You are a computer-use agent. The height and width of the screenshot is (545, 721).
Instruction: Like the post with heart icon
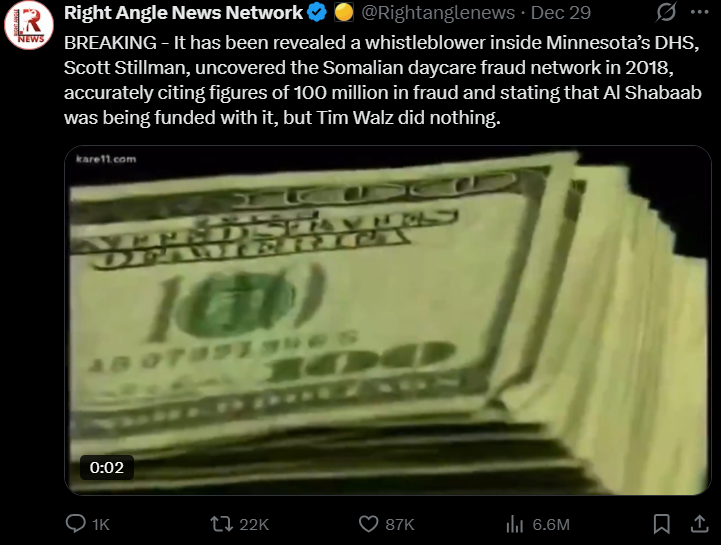(368, 524)
